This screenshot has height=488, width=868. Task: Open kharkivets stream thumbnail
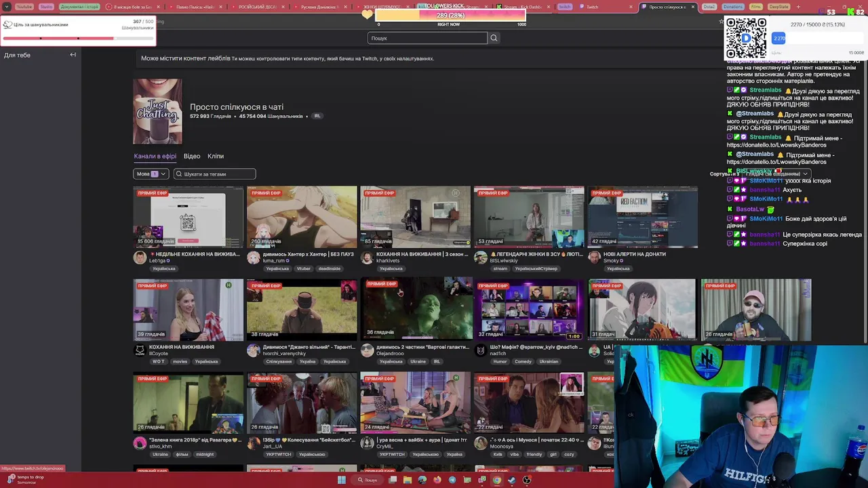pyautogui.click(x=415, y=217)
